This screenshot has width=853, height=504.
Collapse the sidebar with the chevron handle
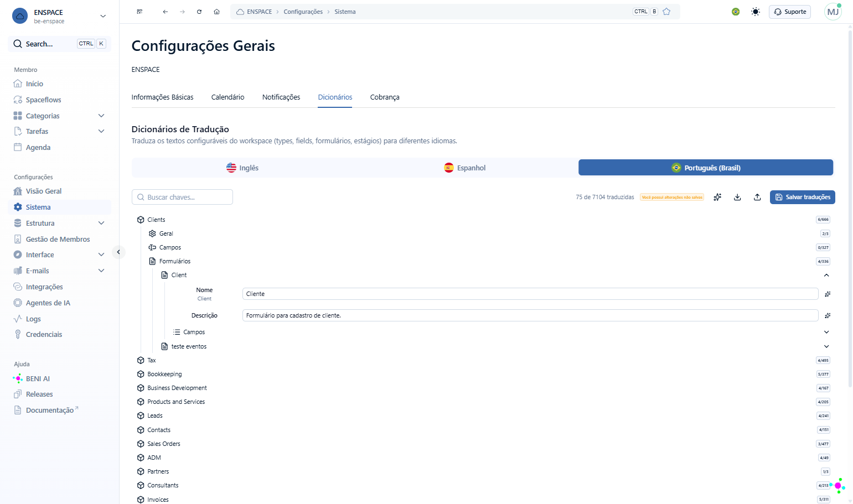pos(118,252)
